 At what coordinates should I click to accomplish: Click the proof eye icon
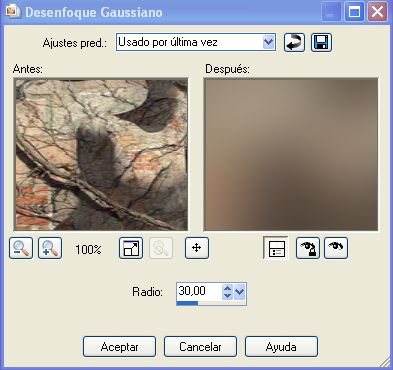point(336,248)
